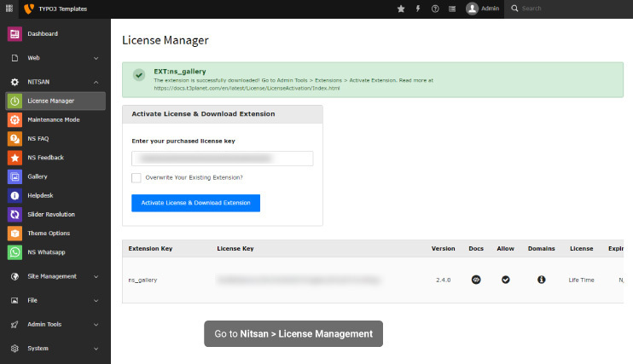Screen dimensions: 633x364
Task: Open NS FAQ module
Action: pyautogui.click(x=38, y=139)
